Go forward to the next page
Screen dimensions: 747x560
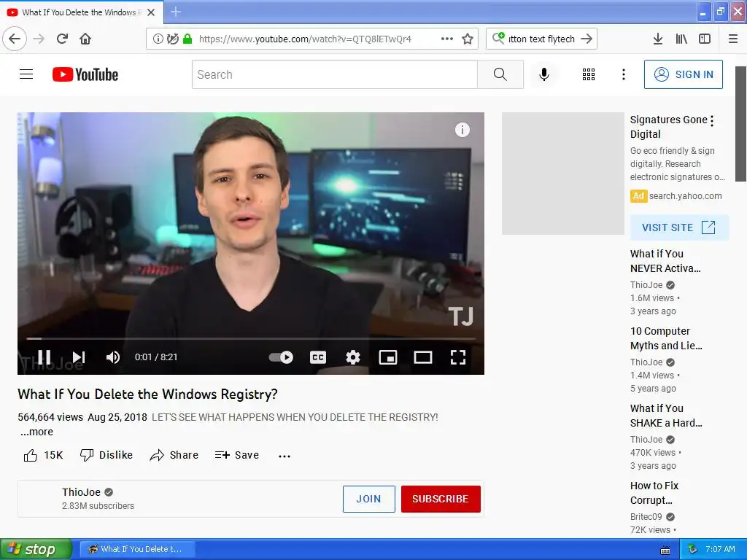point(39,39)
